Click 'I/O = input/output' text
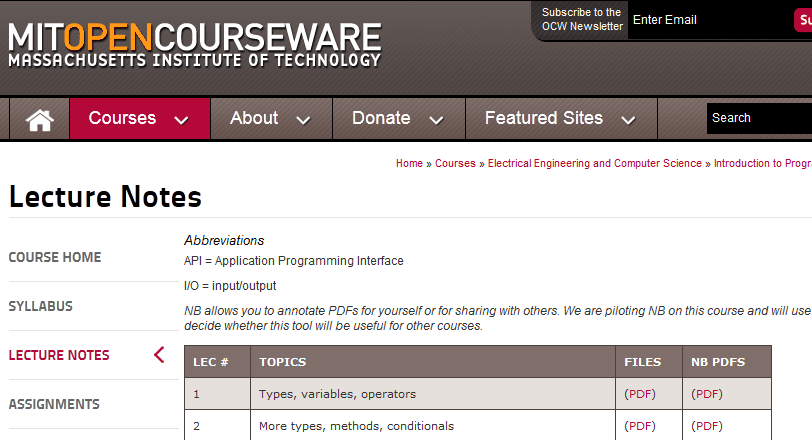The height and width of the screenshot is (440, 812). [x=230, y=286]
